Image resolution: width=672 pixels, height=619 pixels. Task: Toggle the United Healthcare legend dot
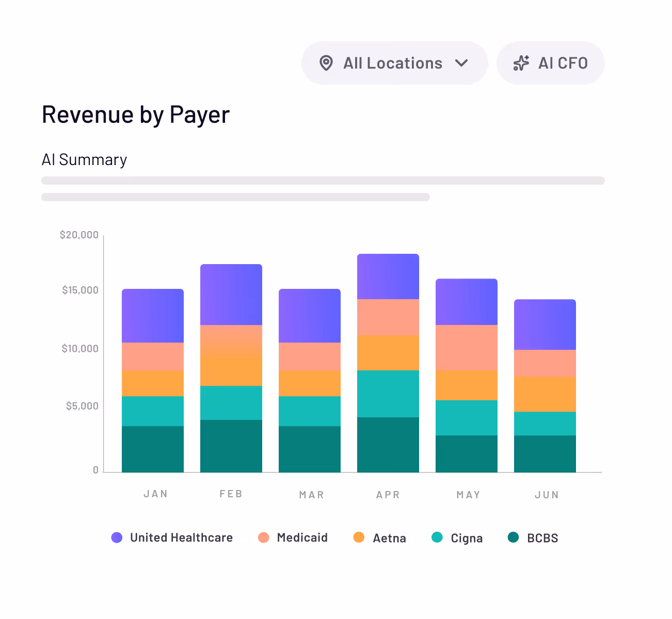(x=117, y=537)
